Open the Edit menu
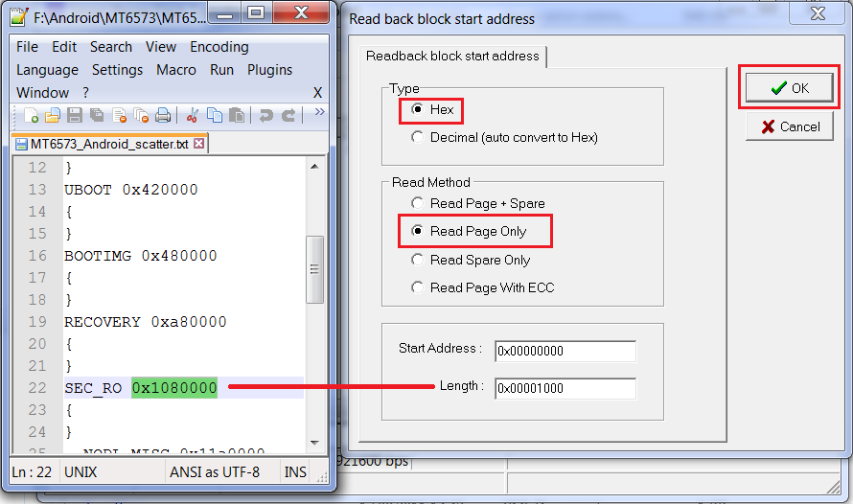The width and height of the screenshot is (853, 504). point(64,47)
